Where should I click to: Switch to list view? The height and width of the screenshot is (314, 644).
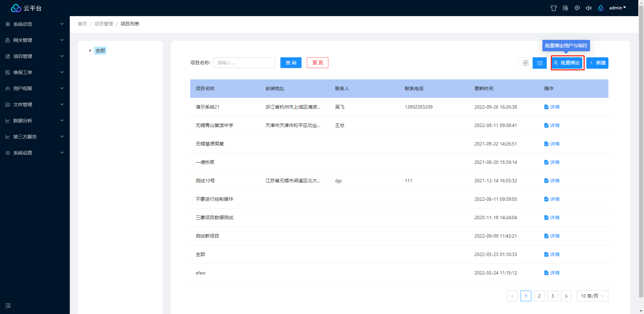(540, 63)
